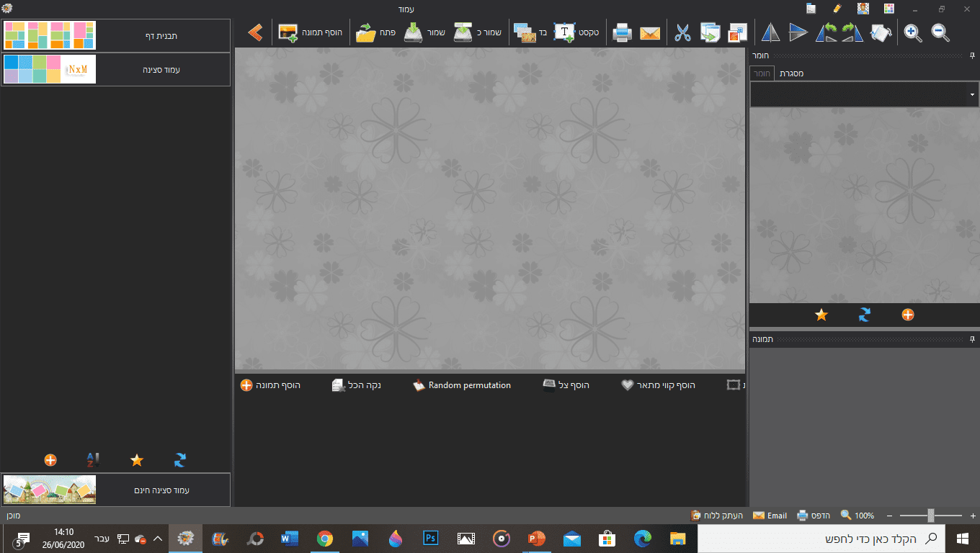Viewport: 980px width, 553px height.
Task: Select the floral material preview thumbnail
Action: pyautogui.click(x=864, y=205)
